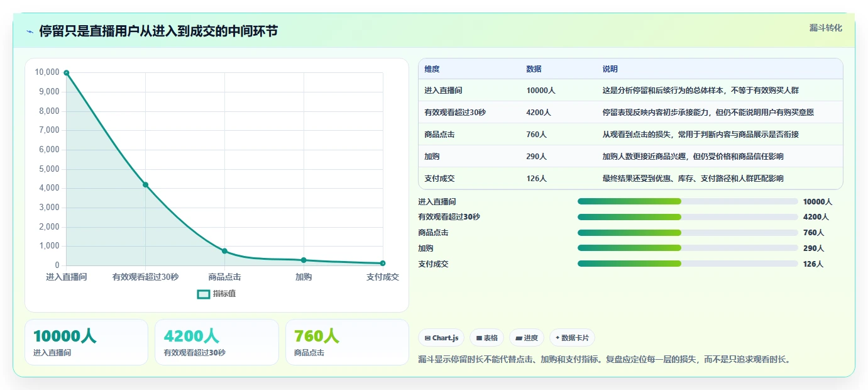
Task: Click the 1,000 y-axis label
Action: coord(49,246)
